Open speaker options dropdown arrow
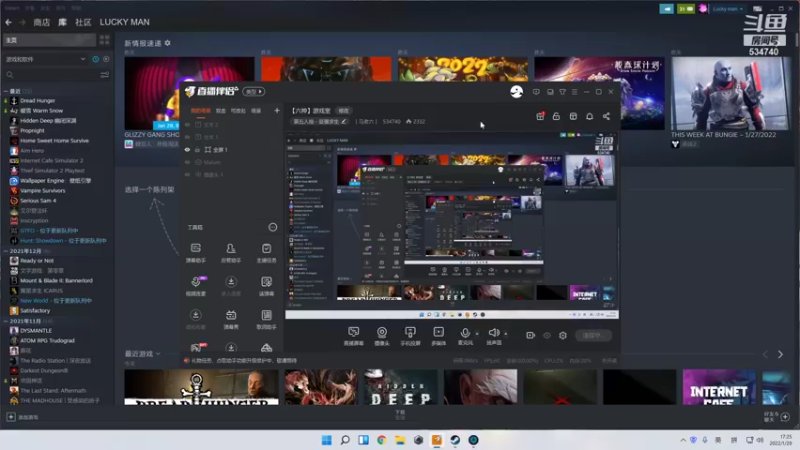The height and width of the screenshot is (450, 800). pos(506,334)
